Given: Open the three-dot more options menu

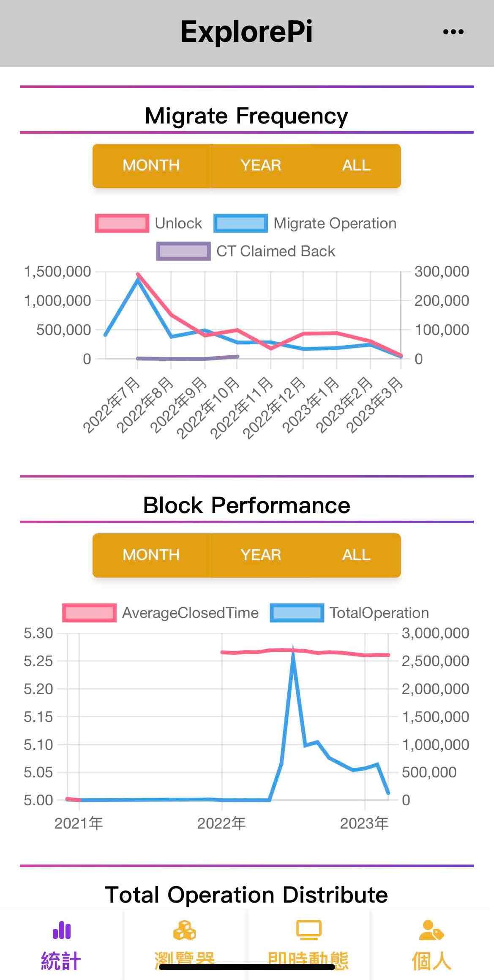Looking at the screenshot, I should [453, 32].
